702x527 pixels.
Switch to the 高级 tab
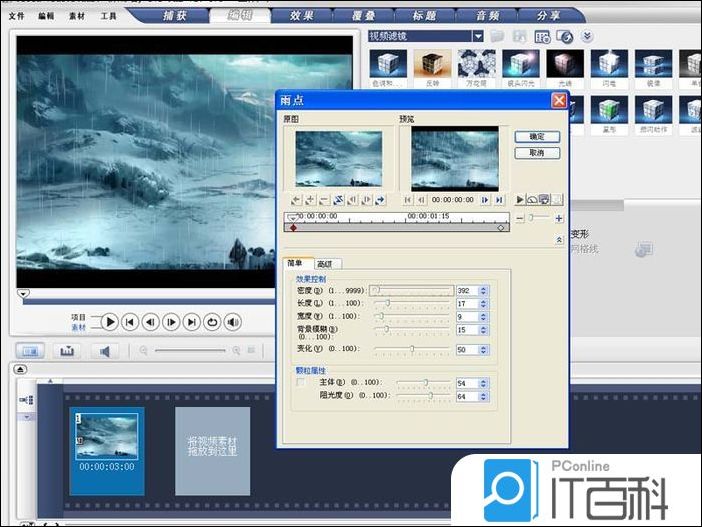coord(326,263)
